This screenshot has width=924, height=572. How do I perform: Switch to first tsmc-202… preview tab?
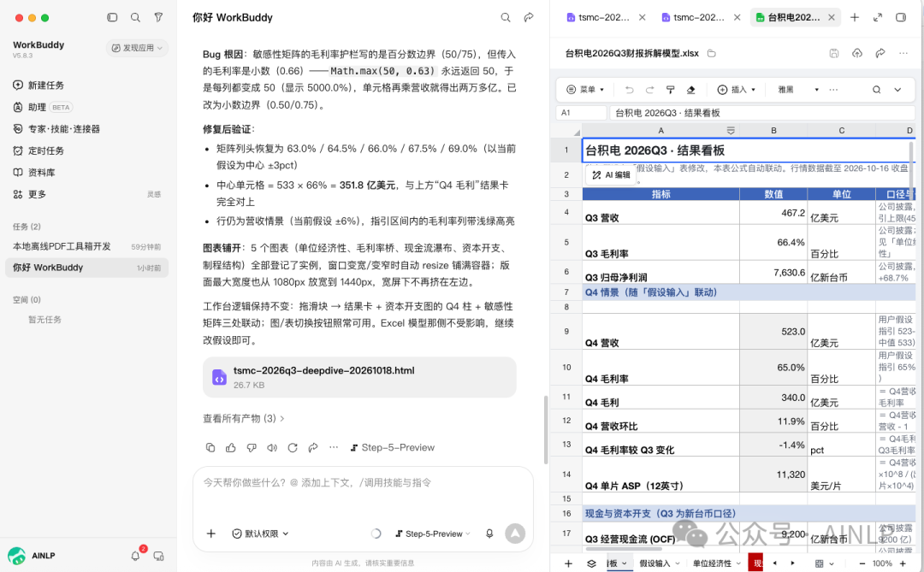[598, 18]
